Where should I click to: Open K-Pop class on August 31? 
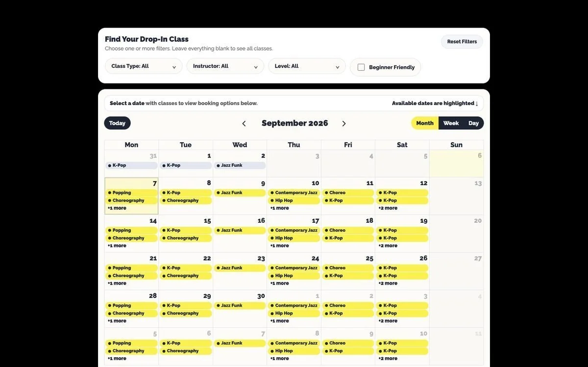coord(132,165)
